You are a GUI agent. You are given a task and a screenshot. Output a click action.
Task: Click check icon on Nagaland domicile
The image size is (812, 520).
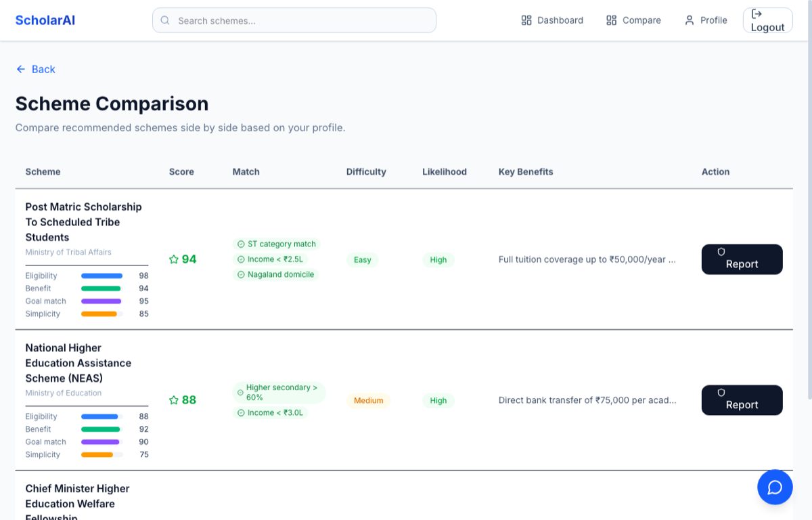pyautogui.click(x=241, y=275)
